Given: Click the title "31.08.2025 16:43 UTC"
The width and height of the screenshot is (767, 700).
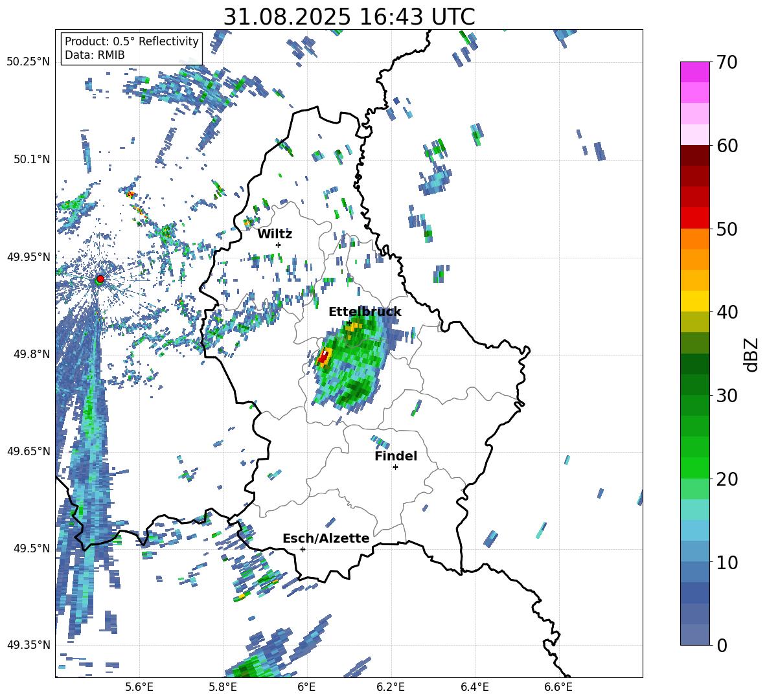Looking at the screenshot, I should point(349,17).
